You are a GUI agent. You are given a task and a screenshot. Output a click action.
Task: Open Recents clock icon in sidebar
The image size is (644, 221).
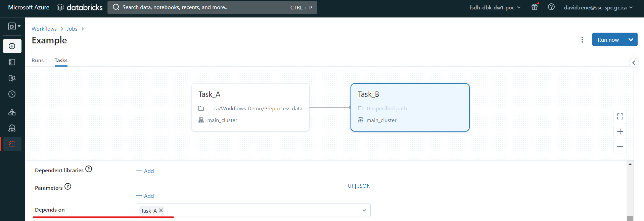click(x=12, y=94)
